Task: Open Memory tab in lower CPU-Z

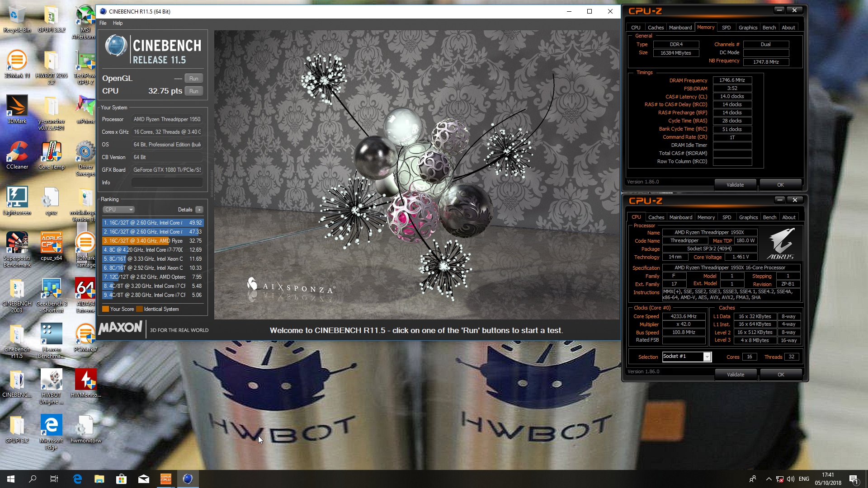Action: point(706,217)
